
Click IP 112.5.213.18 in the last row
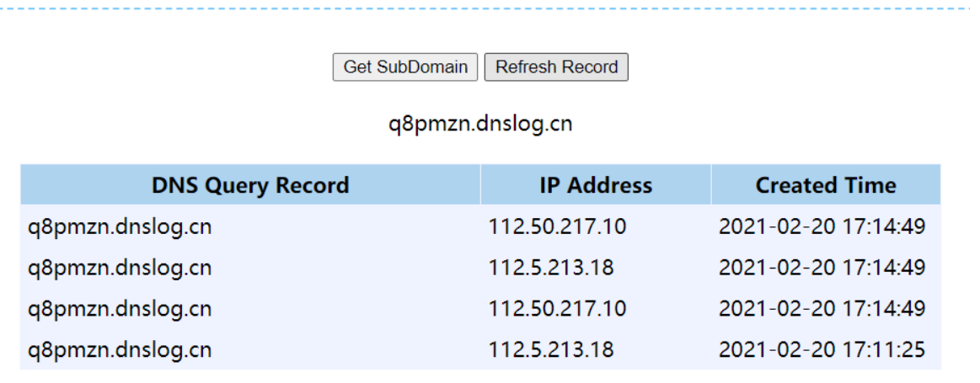pos(550,350)
